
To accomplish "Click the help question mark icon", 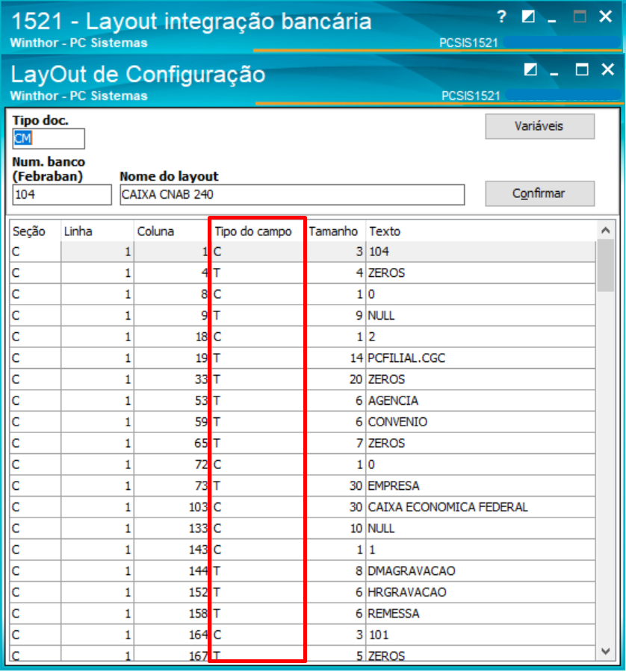I will click(x=502, y=16).
